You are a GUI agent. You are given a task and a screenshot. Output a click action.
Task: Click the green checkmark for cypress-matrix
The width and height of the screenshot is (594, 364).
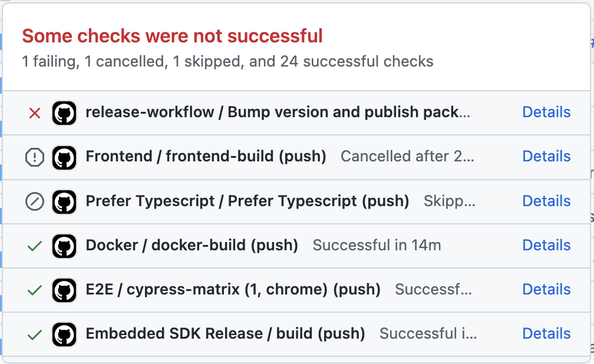34,290
